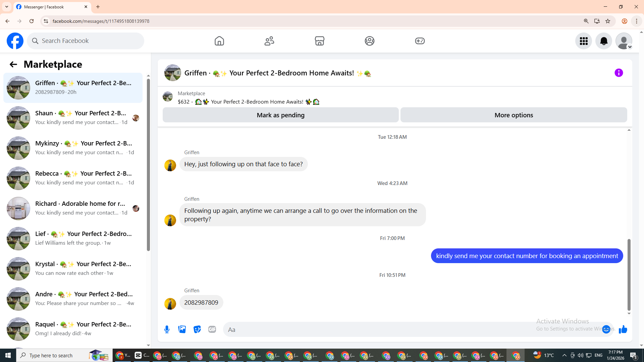644x362 pixels.
Task: Send a thumbs-up like
Action: click(623, 329)
